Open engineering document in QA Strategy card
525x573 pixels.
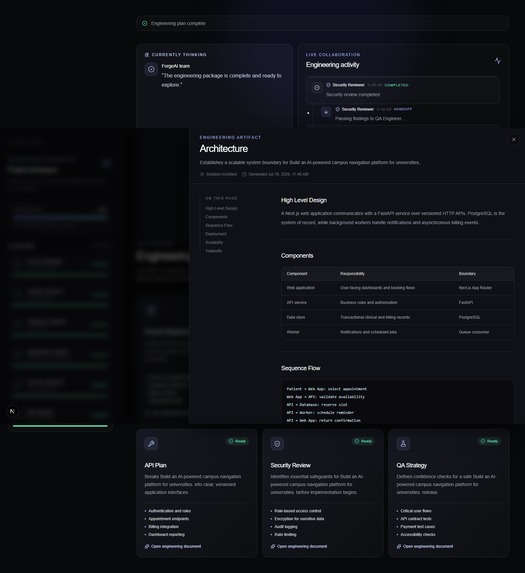pos(425,546)
